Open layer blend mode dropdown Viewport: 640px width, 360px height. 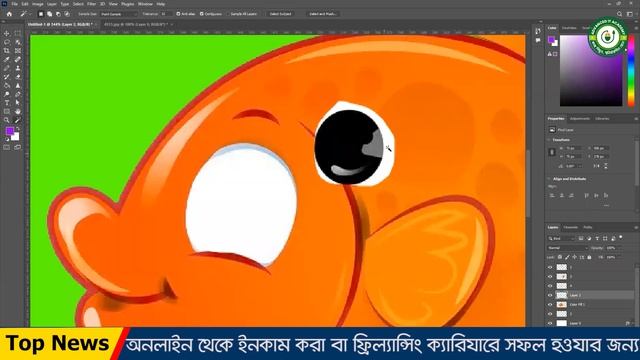tap(567, 248)
